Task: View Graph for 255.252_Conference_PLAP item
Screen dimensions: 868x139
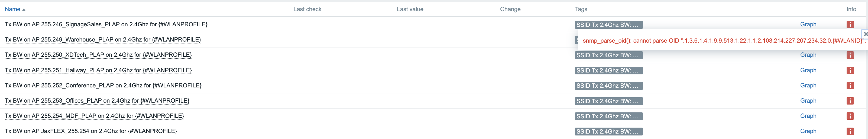Action: pyautogui.click(x=808, y=85)
